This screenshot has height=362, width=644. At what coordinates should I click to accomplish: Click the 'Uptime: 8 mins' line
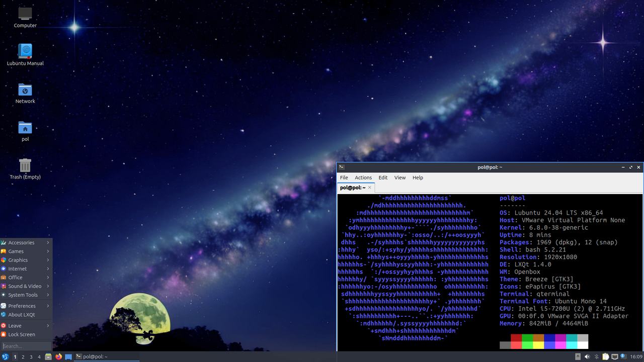pos(525,235)
